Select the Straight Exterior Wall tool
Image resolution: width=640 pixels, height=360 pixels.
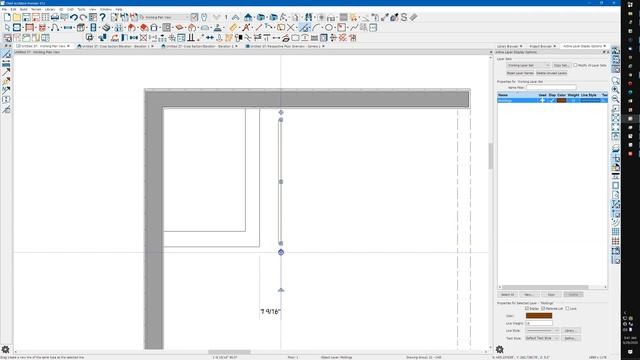(x=17, y=28)
